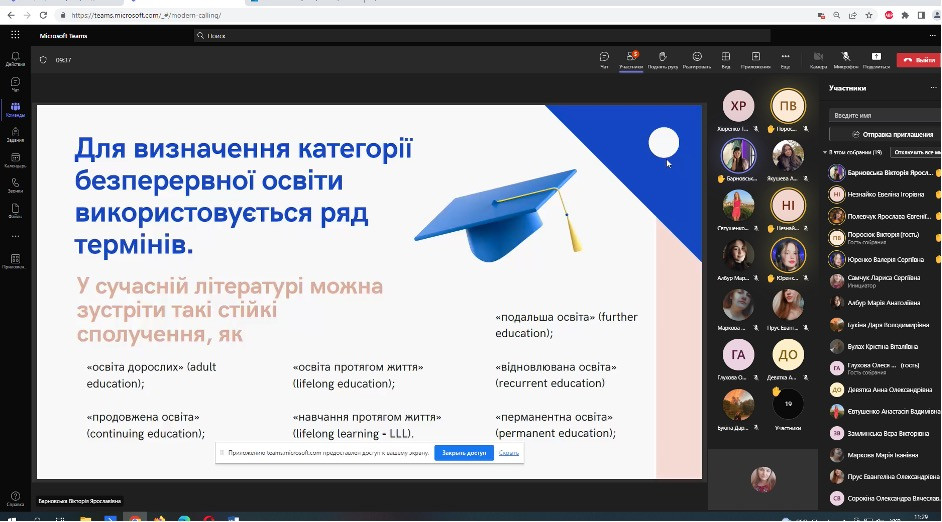This screenshot has width=942, height=522.
Task: Click the Stop sharing blue button
Action: coord(464,453)
